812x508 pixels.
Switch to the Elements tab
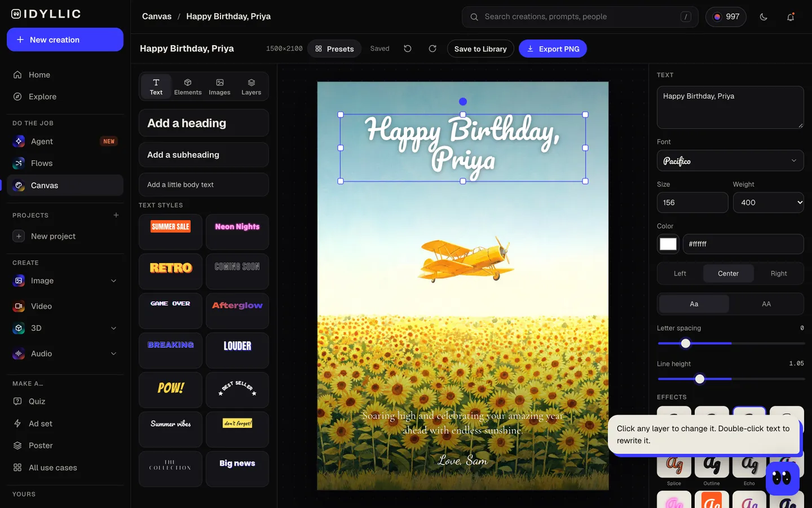tap(188, 86)
